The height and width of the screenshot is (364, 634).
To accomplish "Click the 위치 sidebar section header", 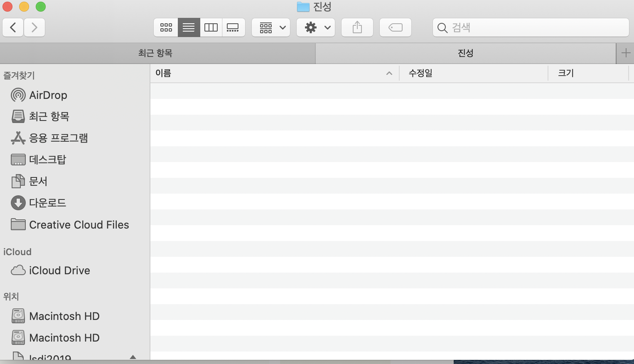I will coord(11,297).
